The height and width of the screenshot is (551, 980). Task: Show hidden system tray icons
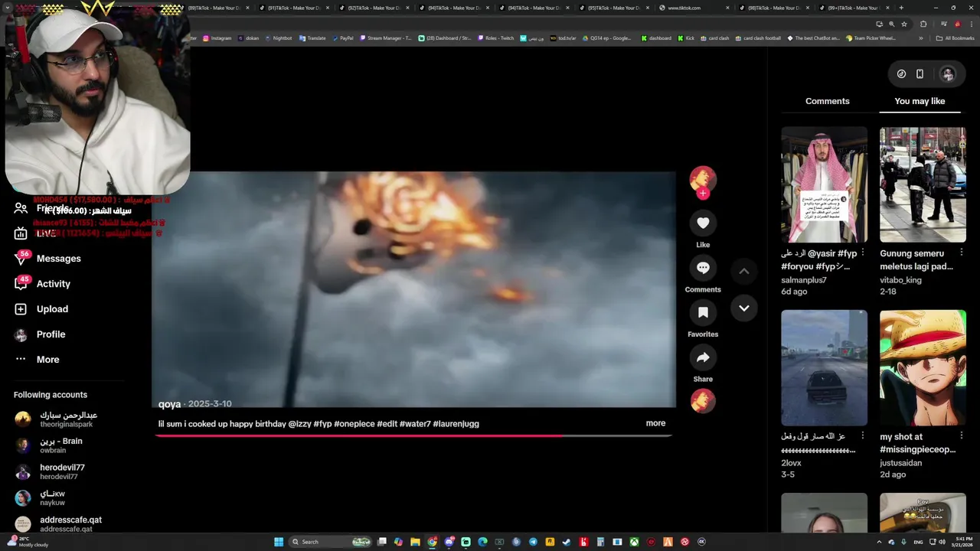click(x=879, y=542)
